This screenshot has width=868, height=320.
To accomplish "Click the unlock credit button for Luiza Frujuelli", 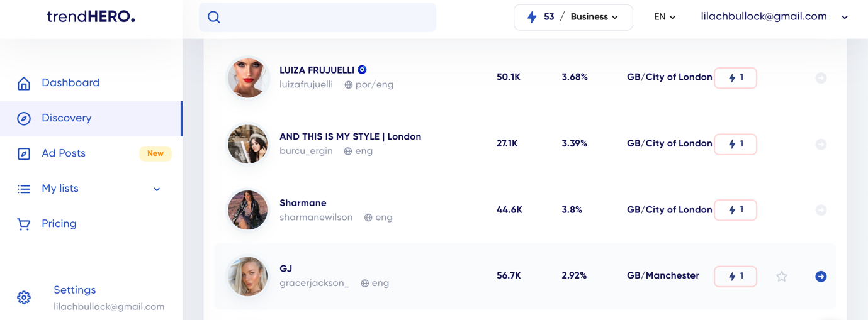I will (735, 78).
